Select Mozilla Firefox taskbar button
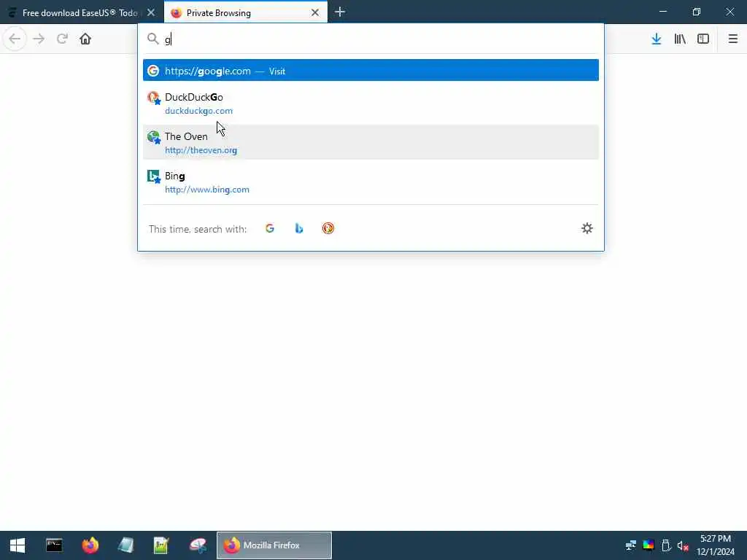Viewport: 747px width, 560px height. click(x=274, y=545)
